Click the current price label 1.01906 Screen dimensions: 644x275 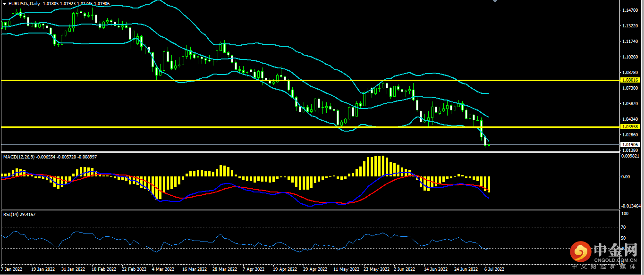pyautogui.click(x=630, y=144)
